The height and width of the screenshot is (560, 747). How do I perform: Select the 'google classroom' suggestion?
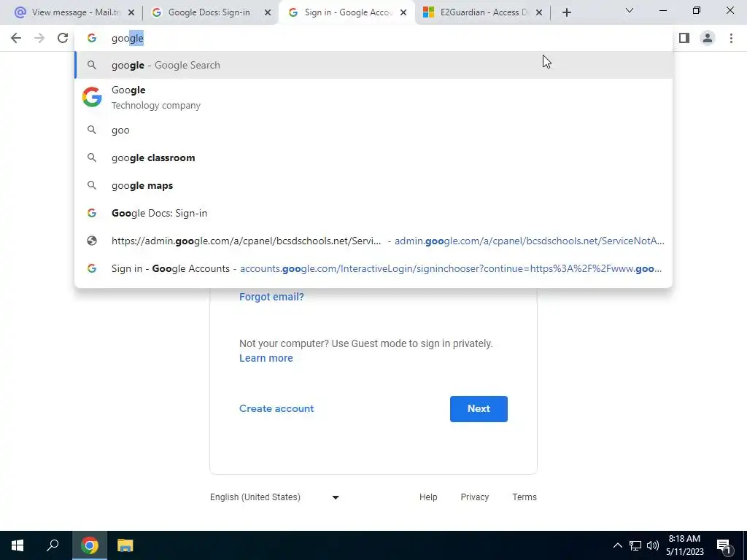374,157
